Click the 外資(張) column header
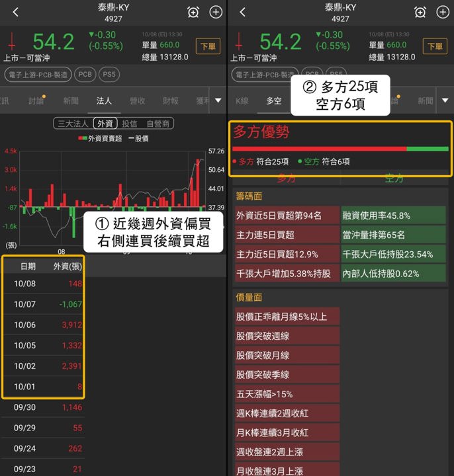454x476 pixels. coord(68,266)
